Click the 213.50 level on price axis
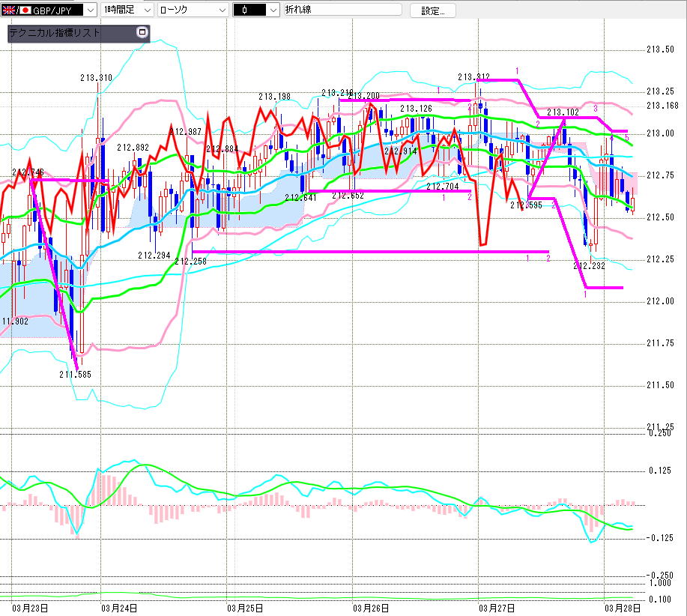 tap(659, 49)
